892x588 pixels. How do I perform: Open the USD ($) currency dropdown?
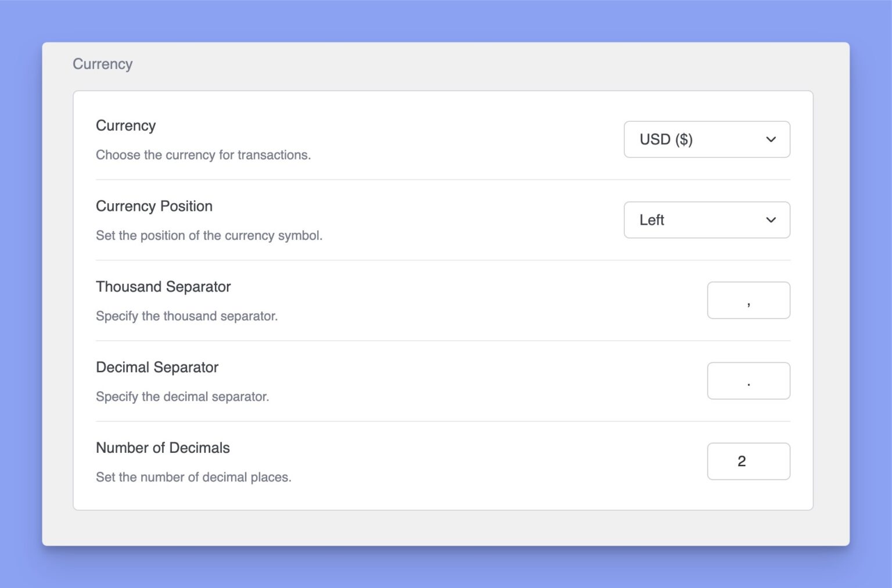[707, 139]
